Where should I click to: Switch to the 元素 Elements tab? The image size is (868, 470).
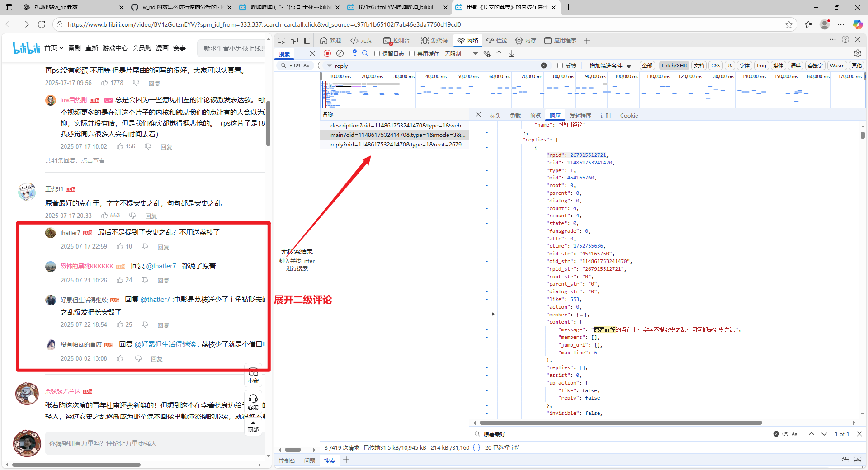pyautogui.click(x=361, y=41)
